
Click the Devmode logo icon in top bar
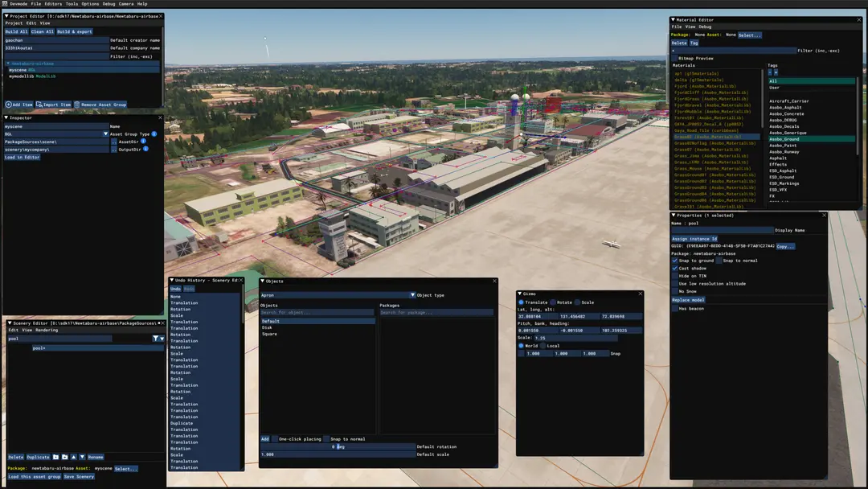4,3
